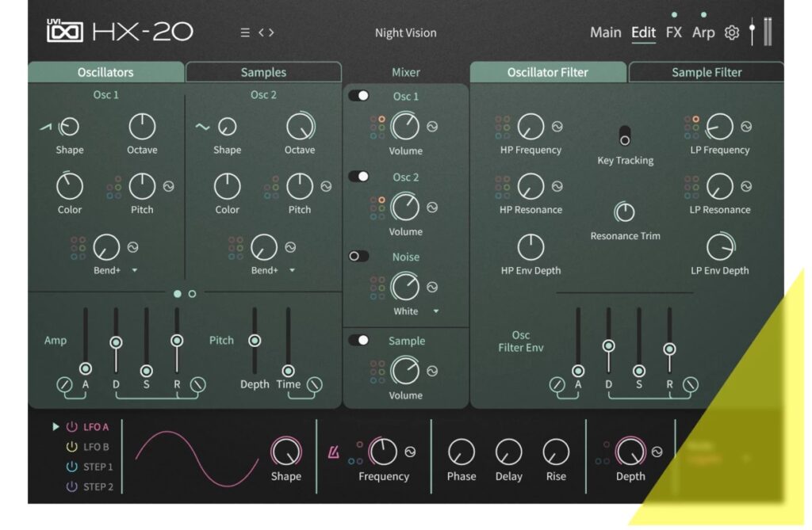812x530 pixels.
Task: Click the Resonance Trim knob
Action: pyautogui.click(x=625, y=212)
